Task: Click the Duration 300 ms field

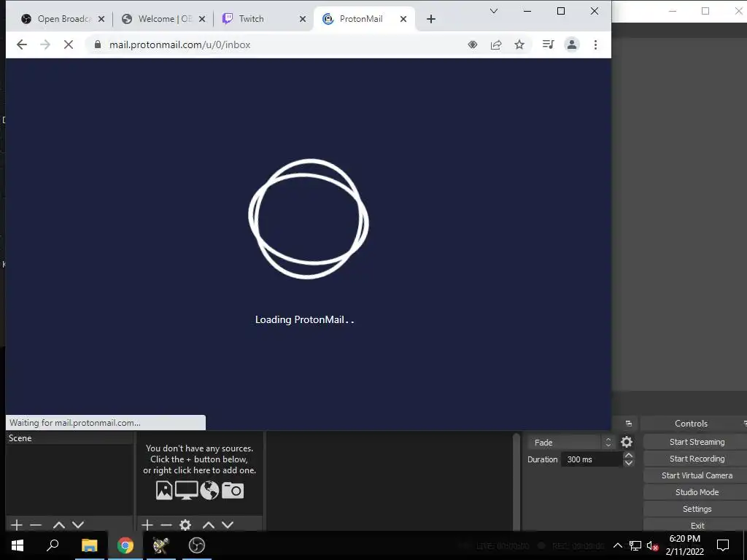Action: [x=592, y=459]
